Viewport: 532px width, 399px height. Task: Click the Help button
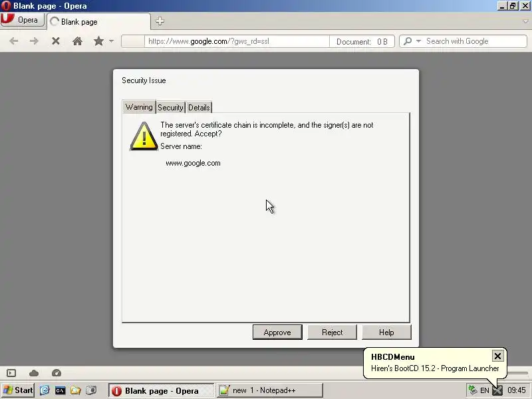386,332
